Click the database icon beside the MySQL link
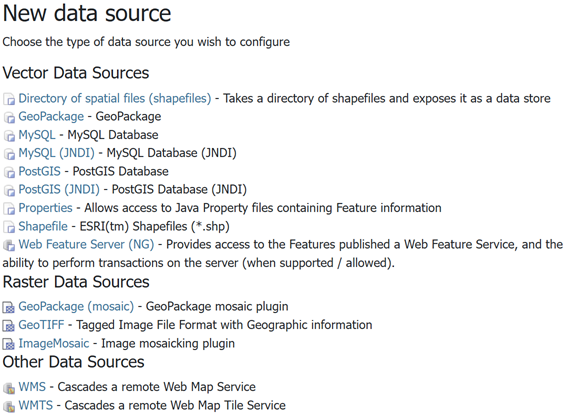Viewport: 567px width, 417px height. click(9, 136)
